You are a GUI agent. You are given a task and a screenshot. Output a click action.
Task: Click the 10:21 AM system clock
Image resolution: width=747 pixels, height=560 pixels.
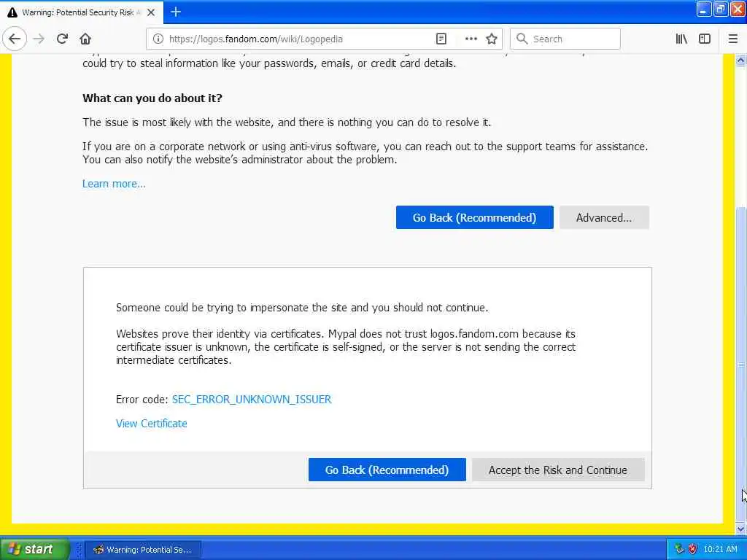click(x=720, y=549)
